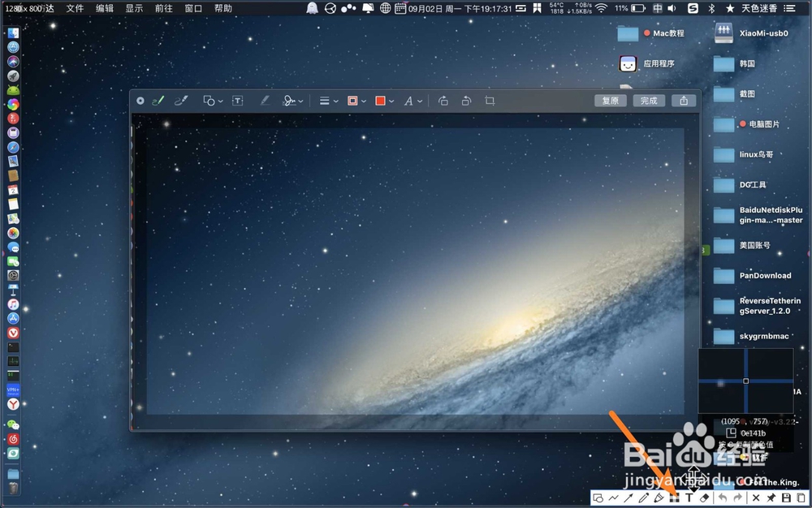
Task: Open the Trash in the Dock
Action: [x=14, y=488]
